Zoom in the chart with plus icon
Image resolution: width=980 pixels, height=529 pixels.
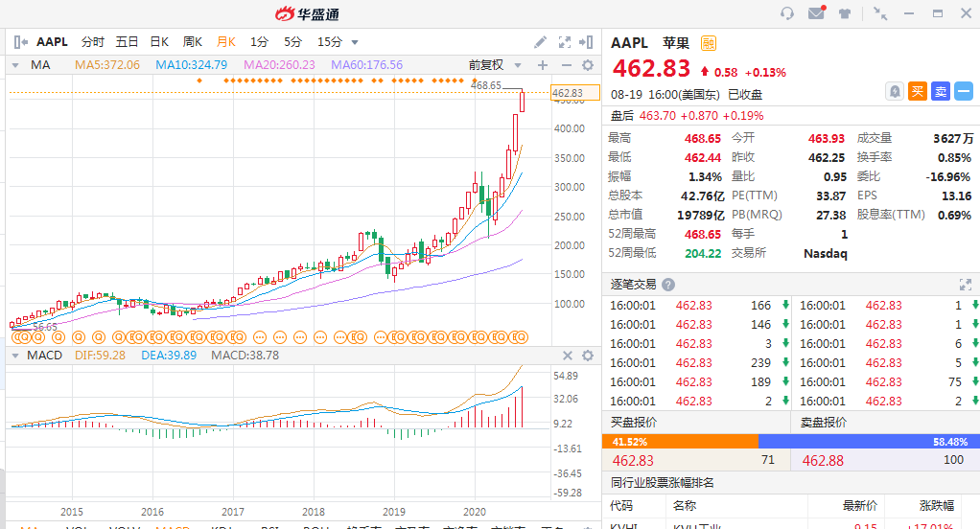point(543,65)
